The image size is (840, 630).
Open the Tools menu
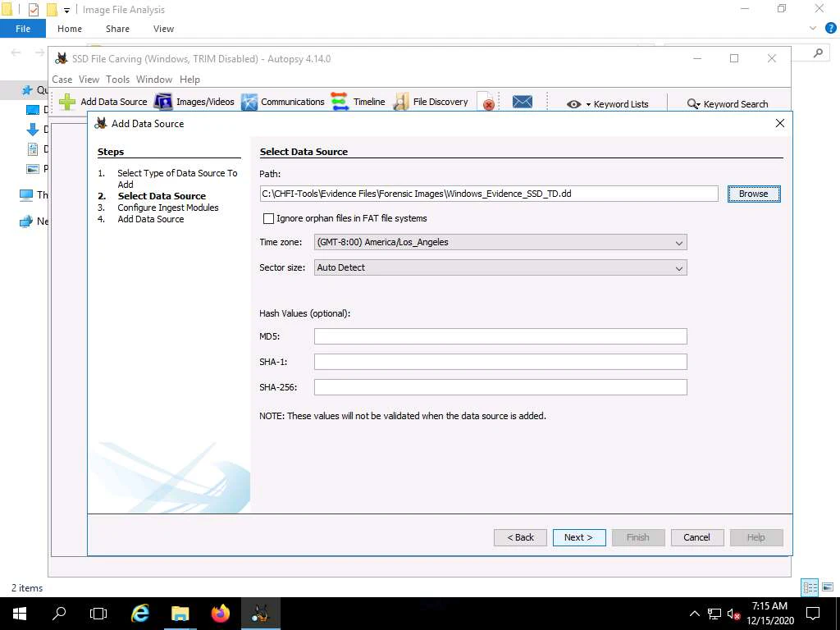click(118, 80)
